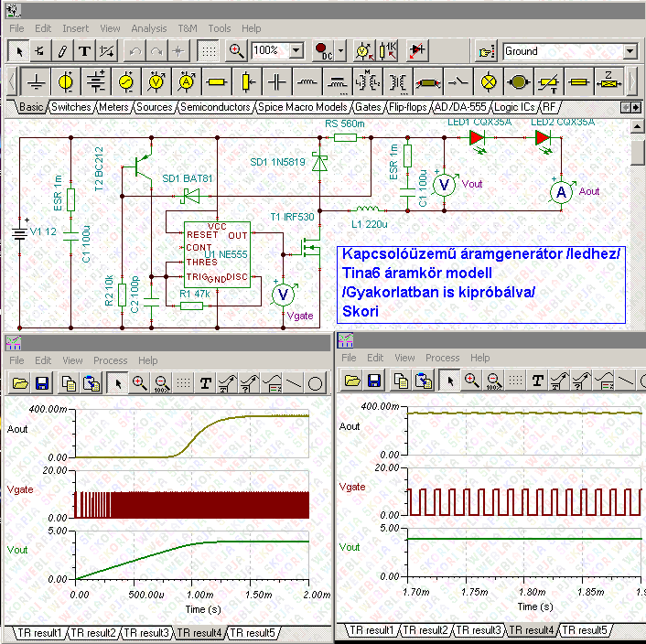The height and width of the screenshot is (644, 646).
Task: Open the DC mode dropdown arrow
Action: click(340, 50)
